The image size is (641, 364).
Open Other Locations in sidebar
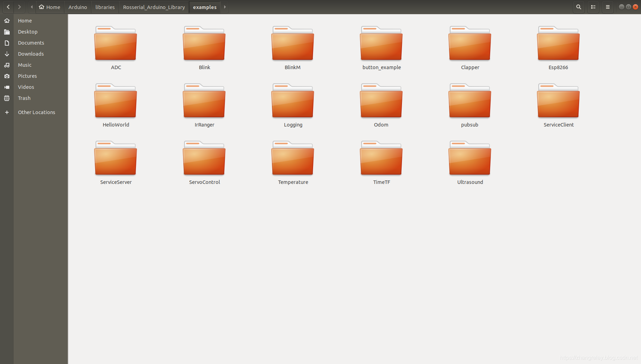[34, 112]
